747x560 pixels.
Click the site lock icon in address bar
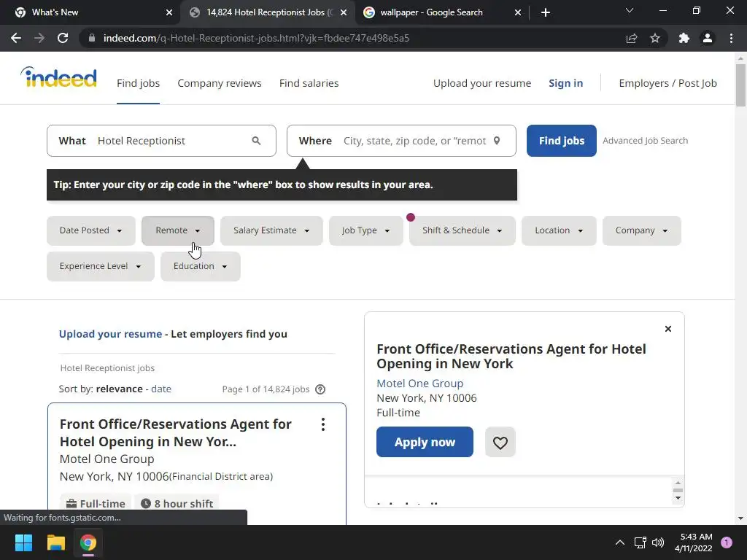(x=92, y=38)
